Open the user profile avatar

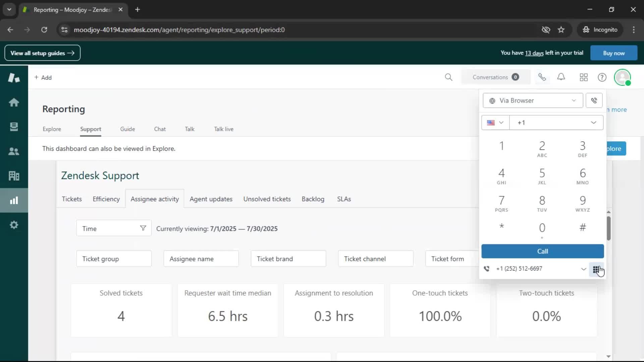click(623, 77)
